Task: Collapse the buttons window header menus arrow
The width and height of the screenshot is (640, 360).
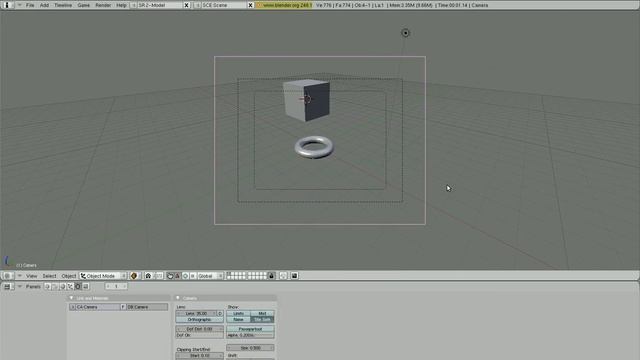Action: point(19,287)
